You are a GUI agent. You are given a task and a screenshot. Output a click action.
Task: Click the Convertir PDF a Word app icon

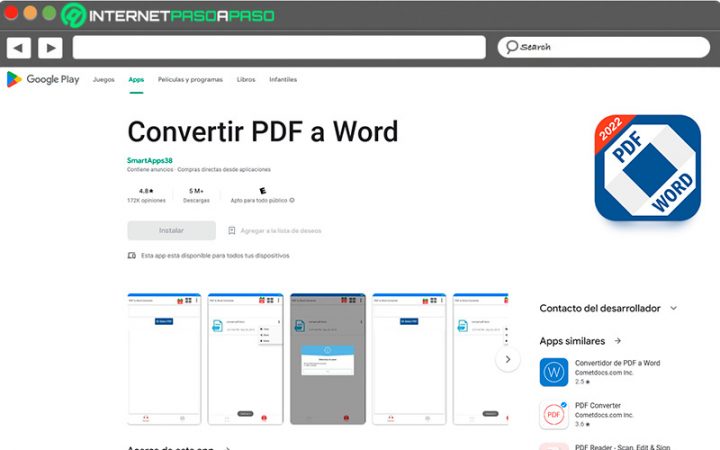(x=647, y=168)
